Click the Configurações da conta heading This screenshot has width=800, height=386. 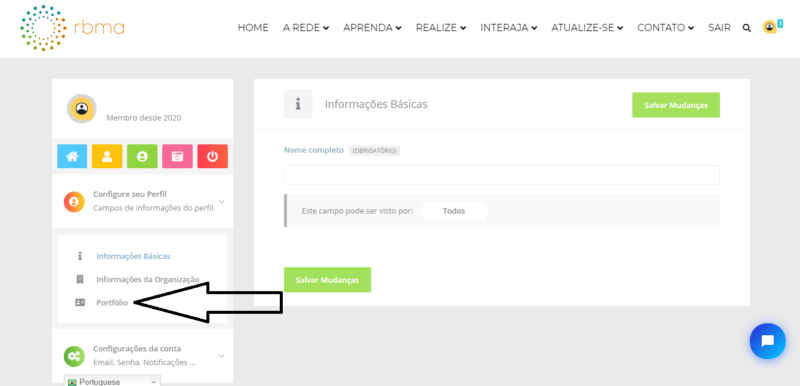tap(137, 349)
